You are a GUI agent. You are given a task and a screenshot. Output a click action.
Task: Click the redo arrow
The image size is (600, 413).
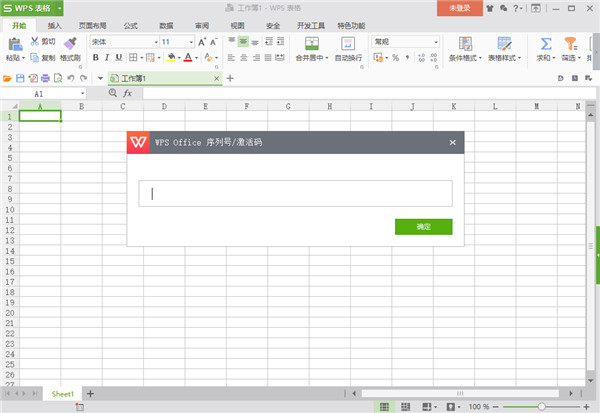tap(83, 78)
